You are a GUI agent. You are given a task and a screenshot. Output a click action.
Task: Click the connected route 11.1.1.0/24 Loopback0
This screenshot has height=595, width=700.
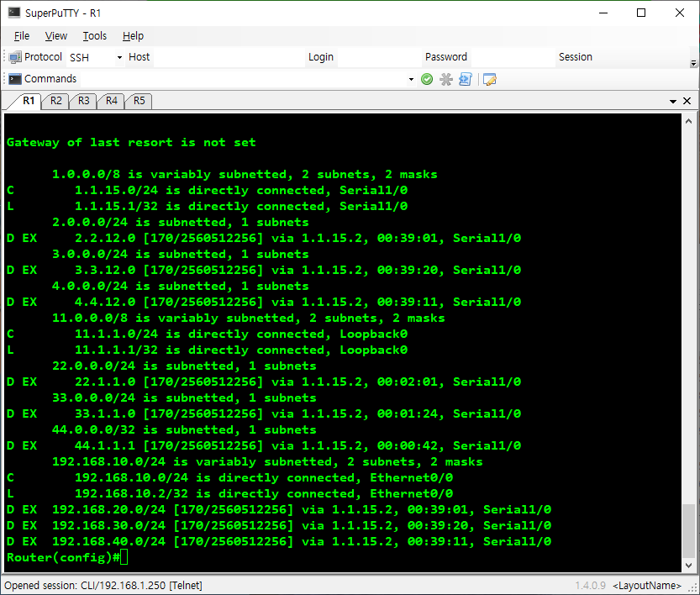coord(207,334)
